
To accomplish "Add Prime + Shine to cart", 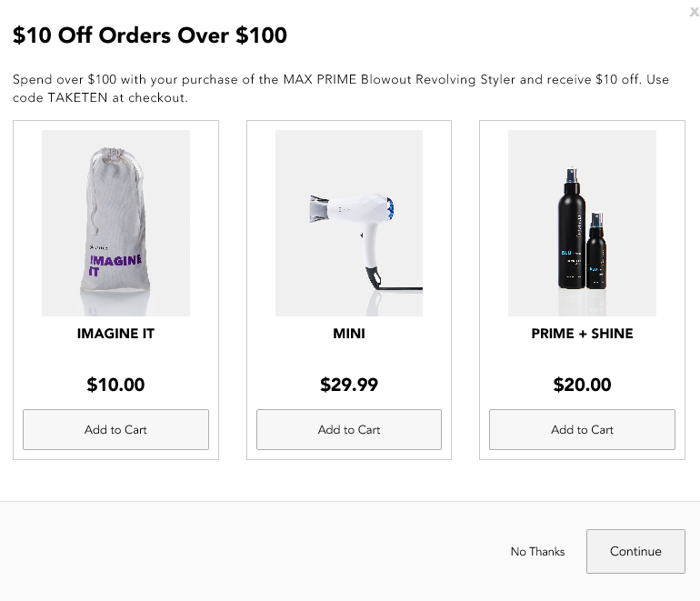I will coord(582,429).
